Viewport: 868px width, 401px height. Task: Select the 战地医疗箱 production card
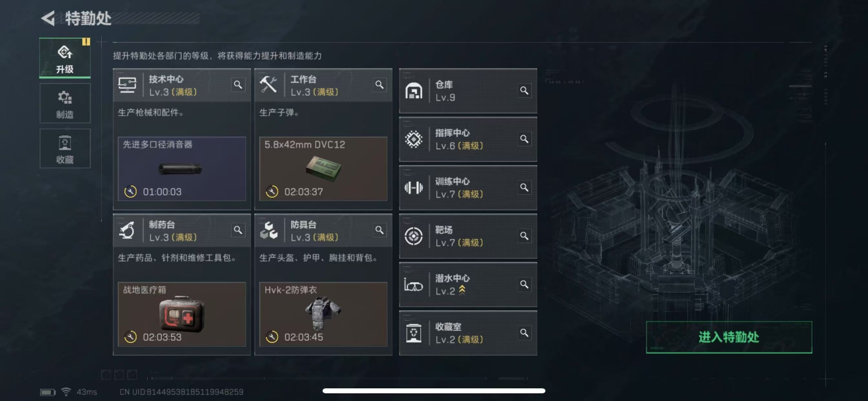click(x=182, y=314)
